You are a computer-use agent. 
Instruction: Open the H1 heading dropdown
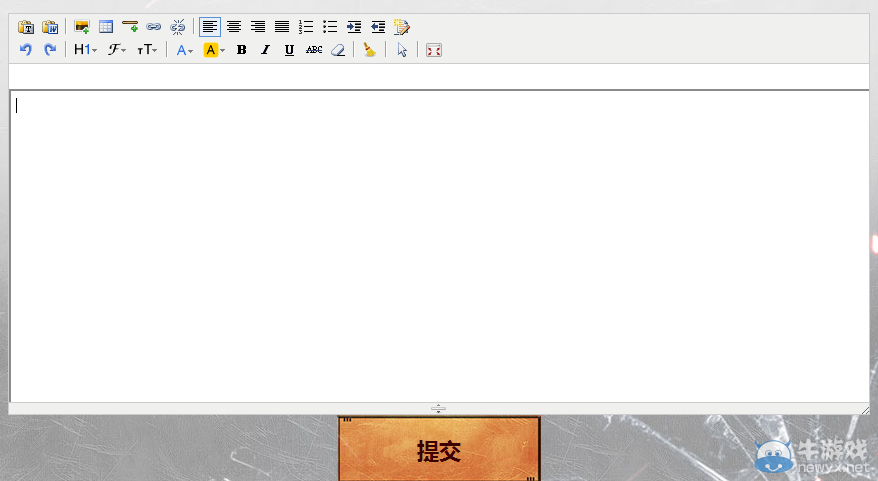point(85,50)
